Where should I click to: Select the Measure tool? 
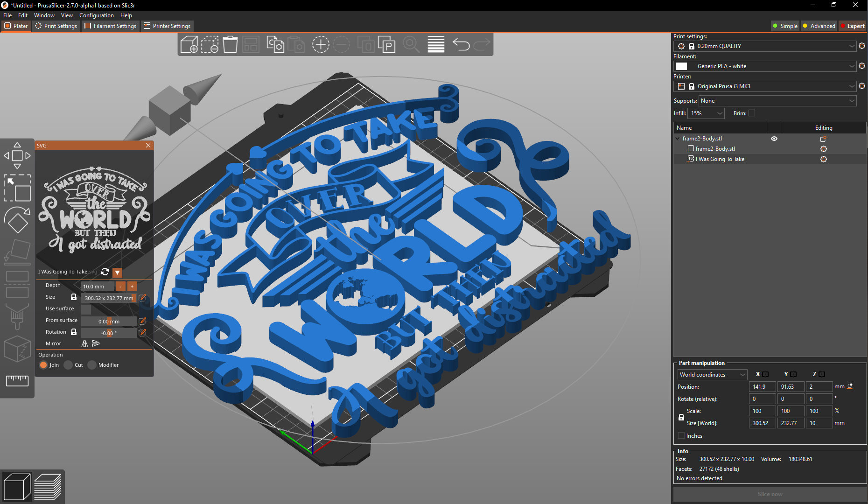coord(17,381)
